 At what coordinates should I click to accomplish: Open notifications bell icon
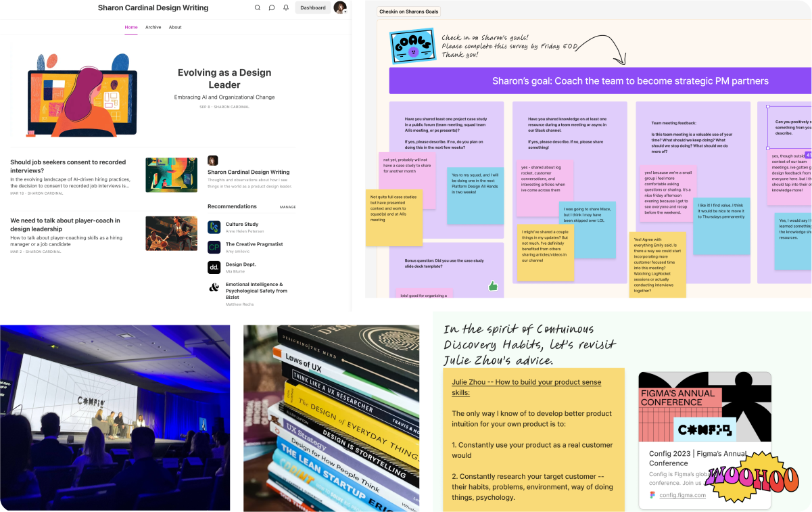point(286,8)
